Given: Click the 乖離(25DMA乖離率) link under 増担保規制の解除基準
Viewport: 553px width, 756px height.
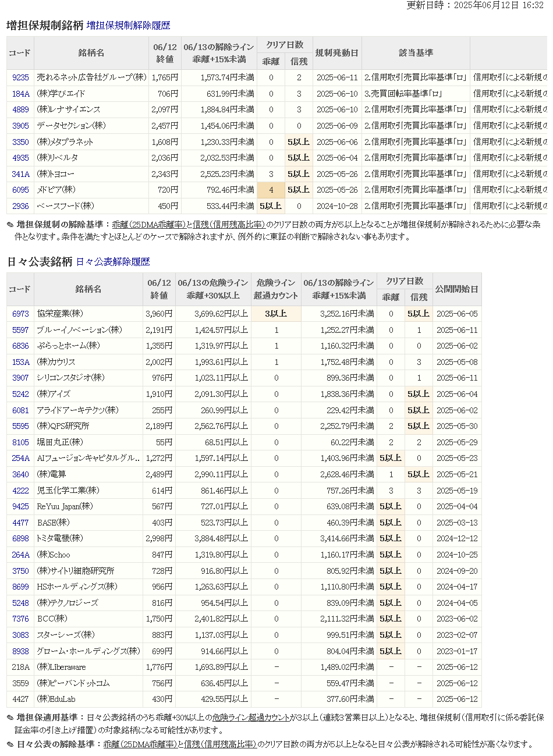Looking at the screenshot, I should pos(148,225).
